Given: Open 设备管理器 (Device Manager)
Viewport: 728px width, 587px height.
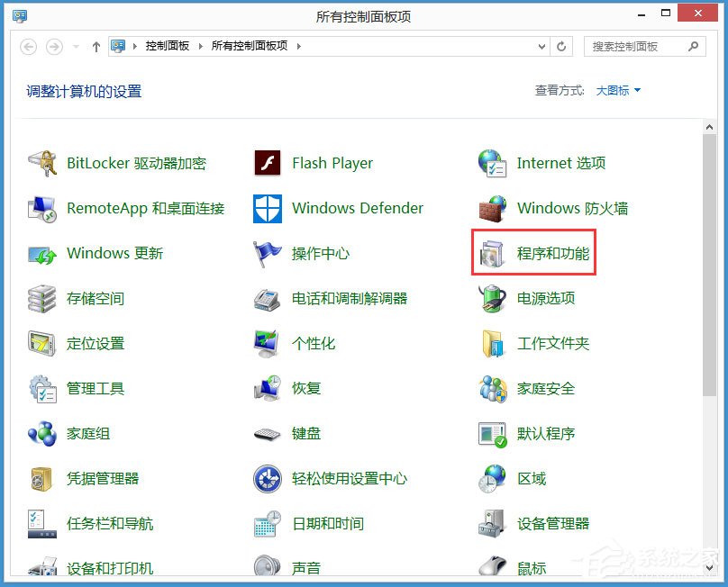Looking at the screenshot, I should click(x=558, y=523).
